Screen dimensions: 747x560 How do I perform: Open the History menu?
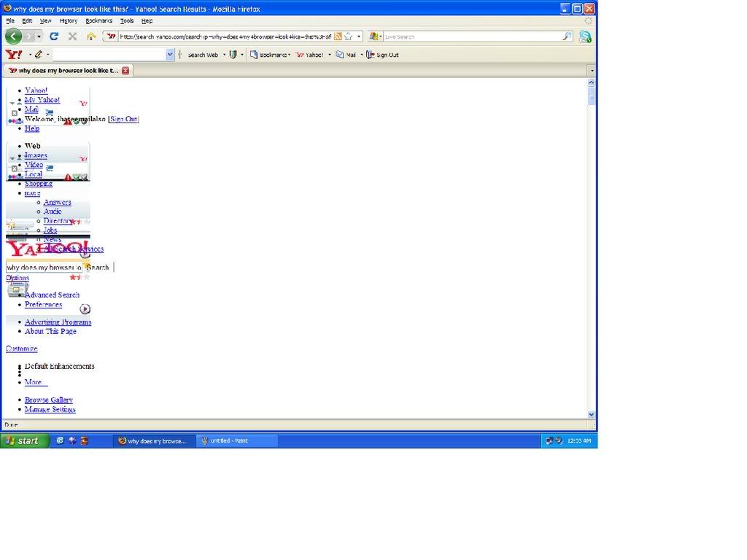(69, 21)
